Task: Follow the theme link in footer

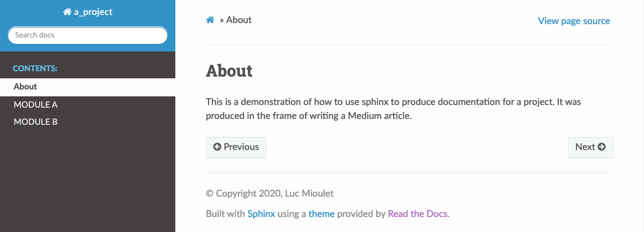Action: tap(322, 214)
